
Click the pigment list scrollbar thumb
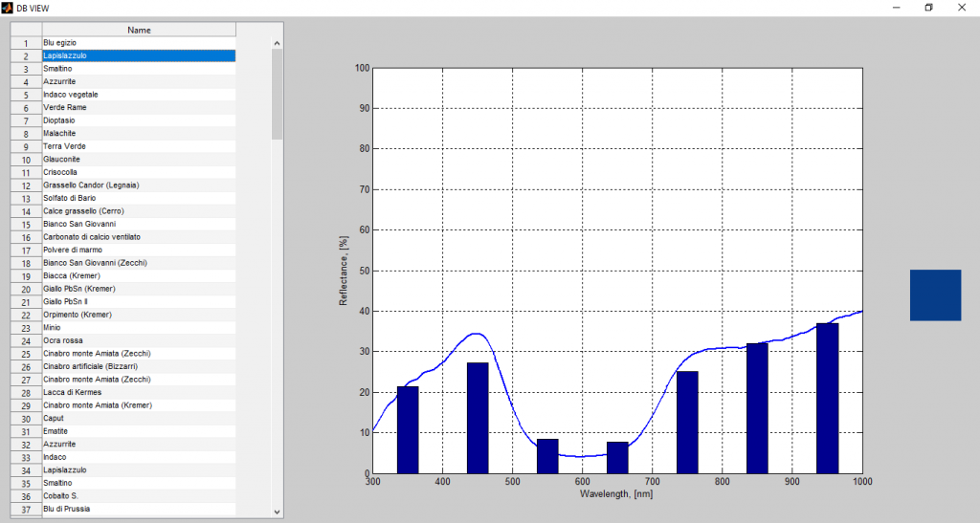coord(277,95)
